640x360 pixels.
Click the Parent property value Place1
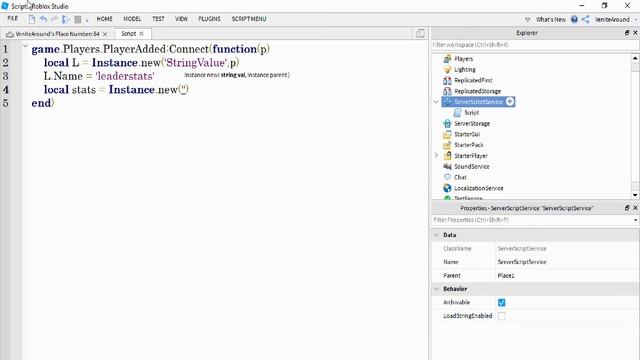(x=506, y=276)
